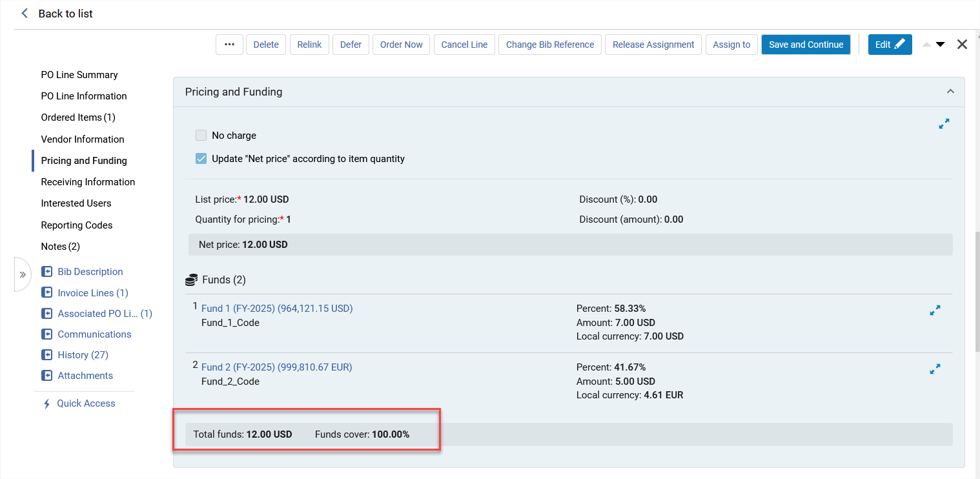Toggle the No charge checkbox
Image resolution: width=980 pixels, height=479 pixels.
[201, 136]
